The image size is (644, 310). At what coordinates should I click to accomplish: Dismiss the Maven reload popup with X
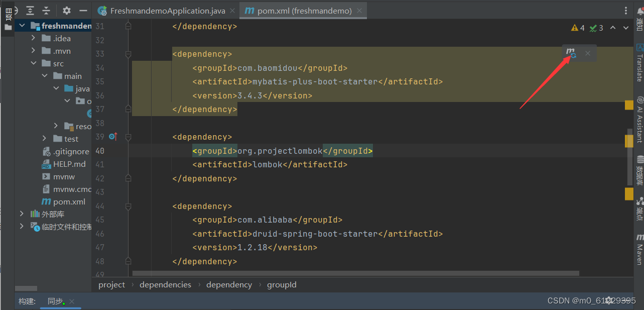tap(587, 52)
